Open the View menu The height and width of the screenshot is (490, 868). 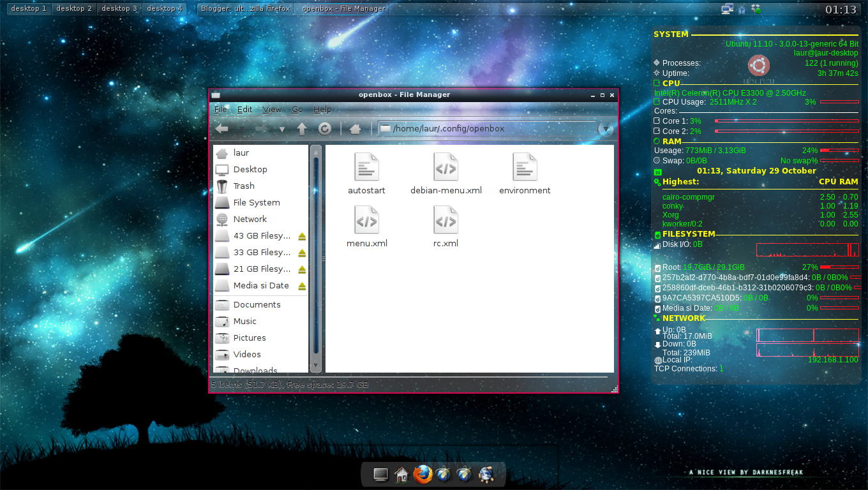click(272, 109)
